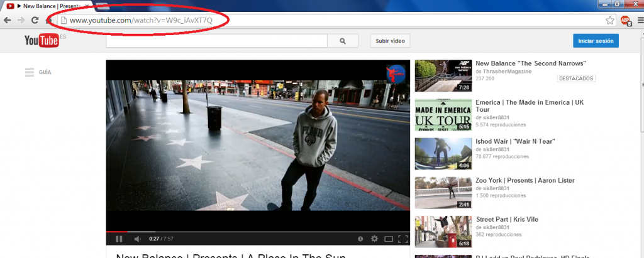Open The Second Narrows video thumbnail

pyautogui.click(x=443, y=76)
